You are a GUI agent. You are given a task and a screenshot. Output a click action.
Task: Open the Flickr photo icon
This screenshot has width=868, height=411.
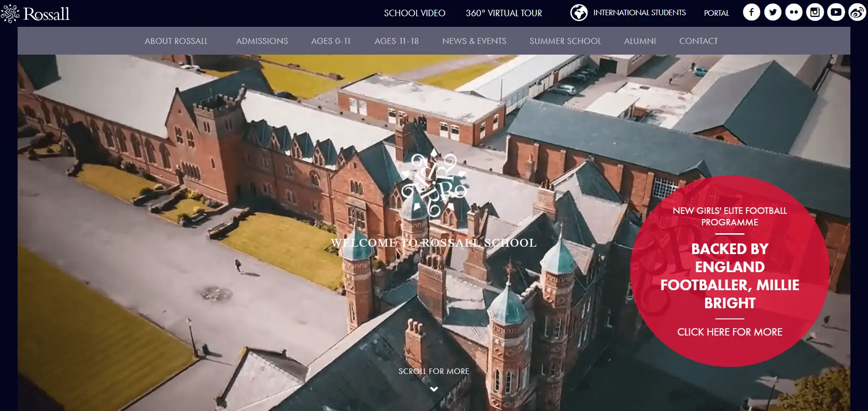(x=794, y=12)
